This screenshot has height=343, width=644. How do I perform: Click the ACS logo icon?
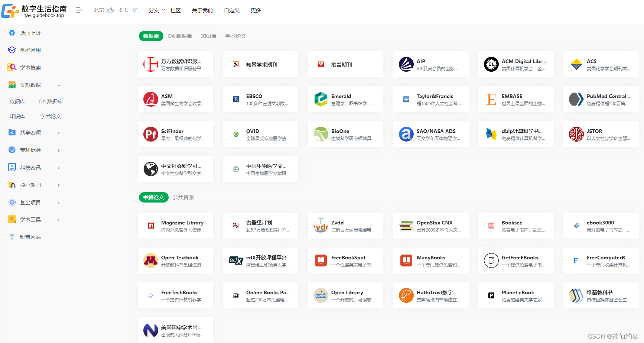click(576, 64)
